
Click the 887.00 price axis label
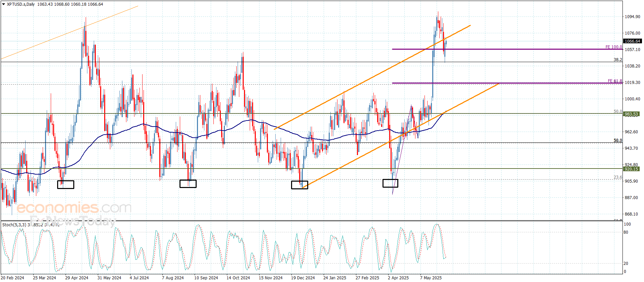coord(631,198)
